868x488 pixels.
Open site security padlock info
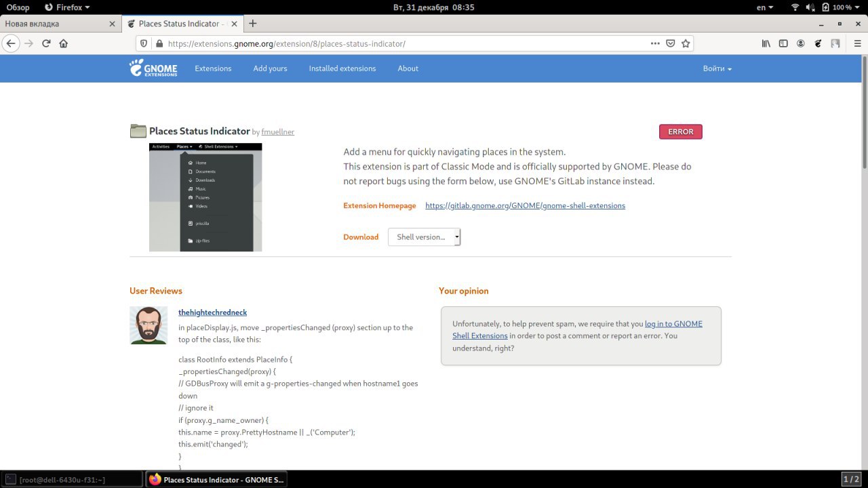[159, 43]
